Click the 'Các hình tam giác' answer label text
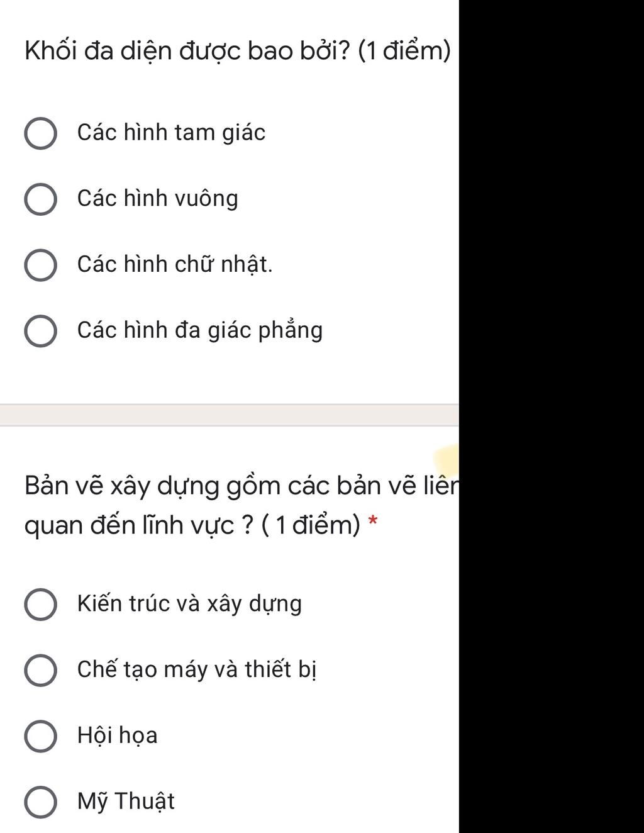Image resolution: width=644 pixels, height=833 pixels. click(171, 133)
